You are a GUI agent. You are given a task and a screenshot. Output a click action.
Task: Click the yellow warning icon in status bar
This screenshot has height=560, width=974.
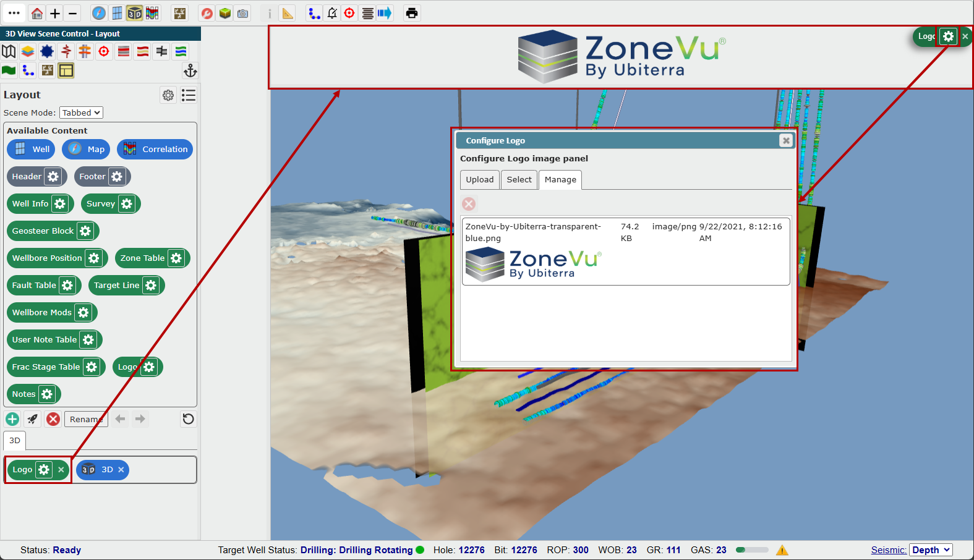pos(782,550)
